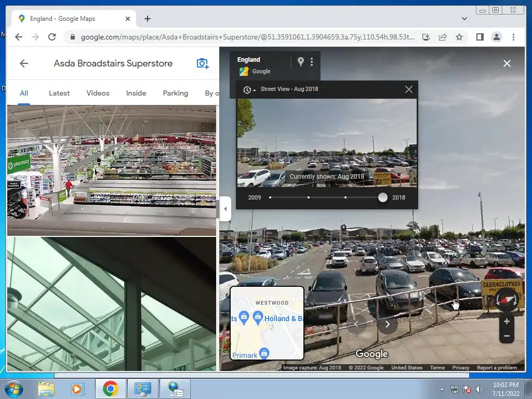The image size is (532, 399).
Task: Exit Street View with the top-right X
Action: tap(507, 63)
